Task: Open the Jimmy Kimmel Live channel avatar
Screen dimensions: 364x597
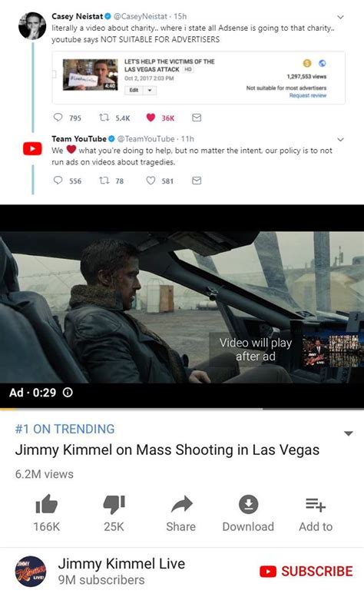Action: (31, 571)
